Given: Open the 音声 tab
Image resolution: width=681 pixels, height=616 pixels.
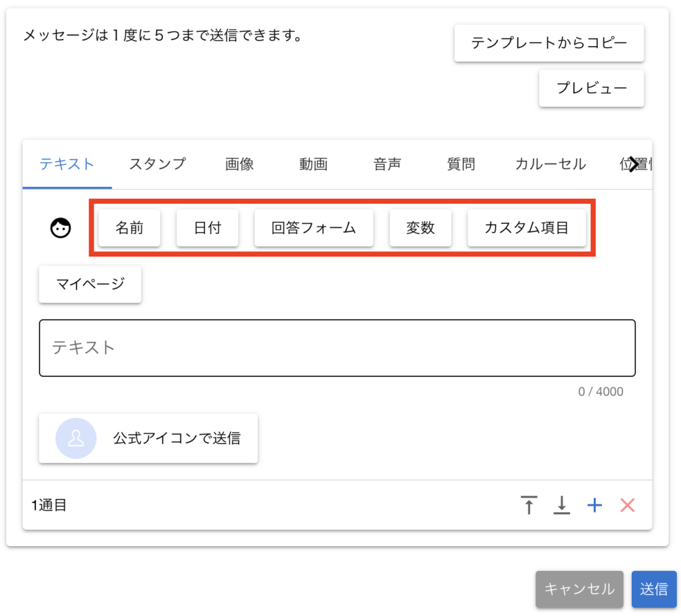Looking at the screenshot, I should click(387, 164).
